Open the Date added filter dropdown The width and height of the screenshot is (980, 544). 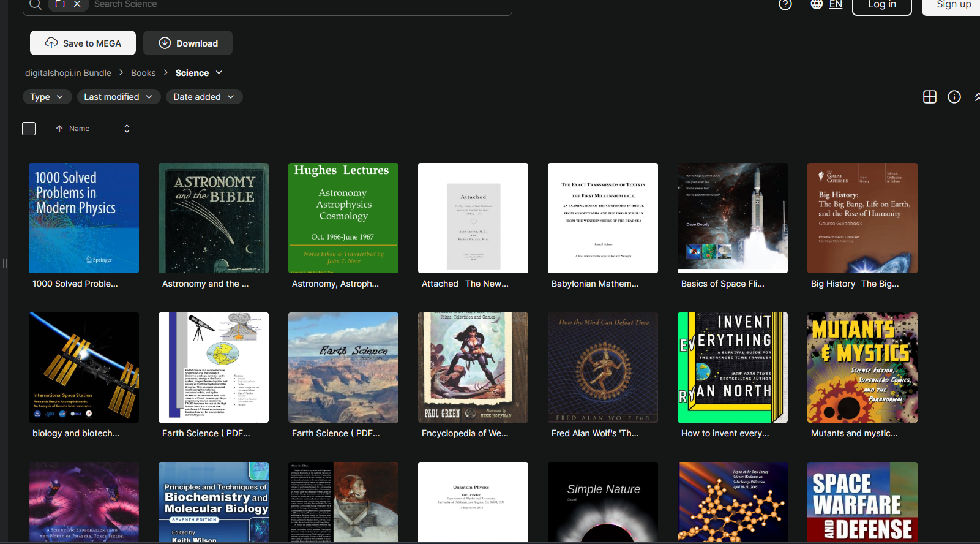pyautogui.click(x=204, y=97)
